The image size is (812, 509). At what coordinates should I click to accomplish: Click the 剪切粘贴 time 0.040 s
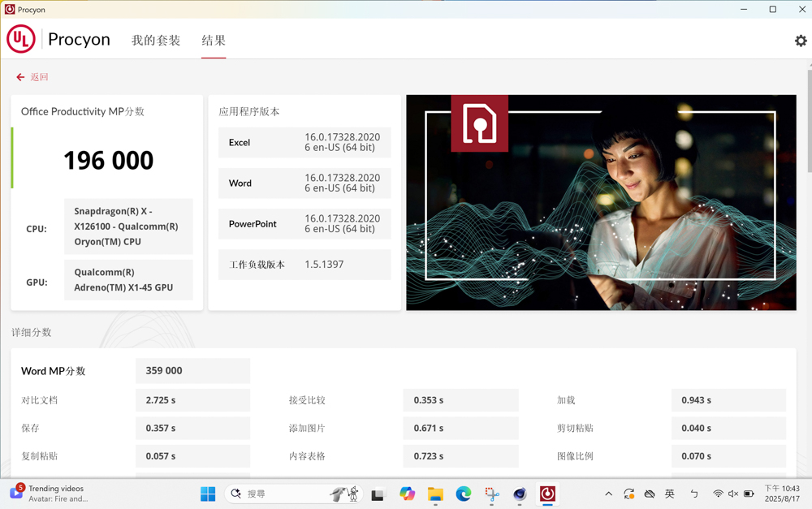click(728, 428)
